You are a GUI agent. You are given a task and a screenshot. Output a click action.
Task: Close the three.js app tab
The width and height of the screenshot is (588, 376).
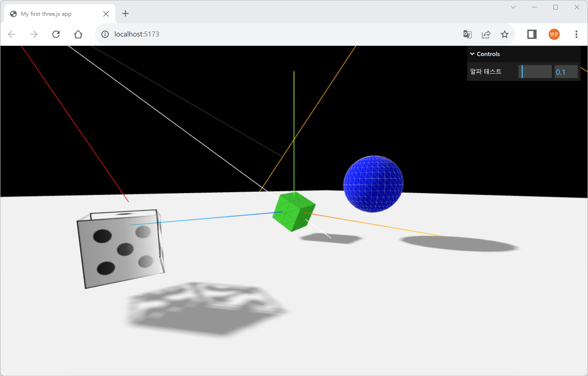(106, 14)
